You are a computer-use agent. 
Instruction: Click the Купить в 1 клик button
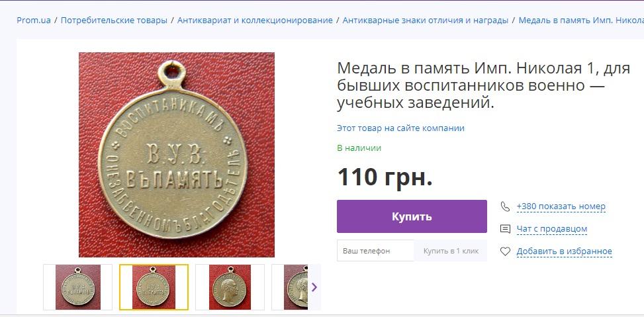451,250
